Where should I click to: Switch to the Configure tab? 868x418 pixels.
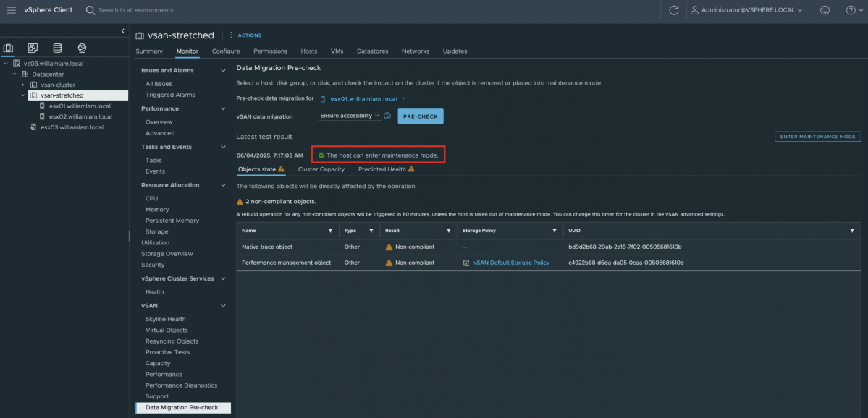pos(226,51)
